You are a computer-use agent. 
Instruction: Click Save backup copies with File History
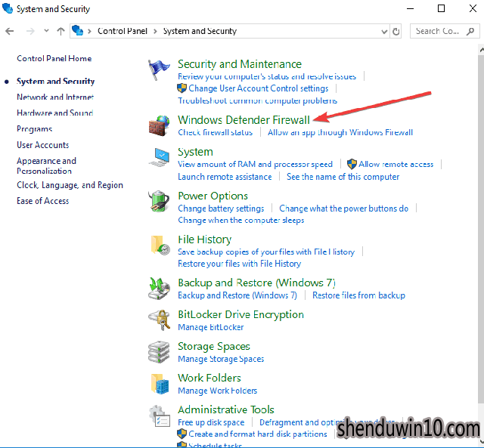click(x=266, y=252)
